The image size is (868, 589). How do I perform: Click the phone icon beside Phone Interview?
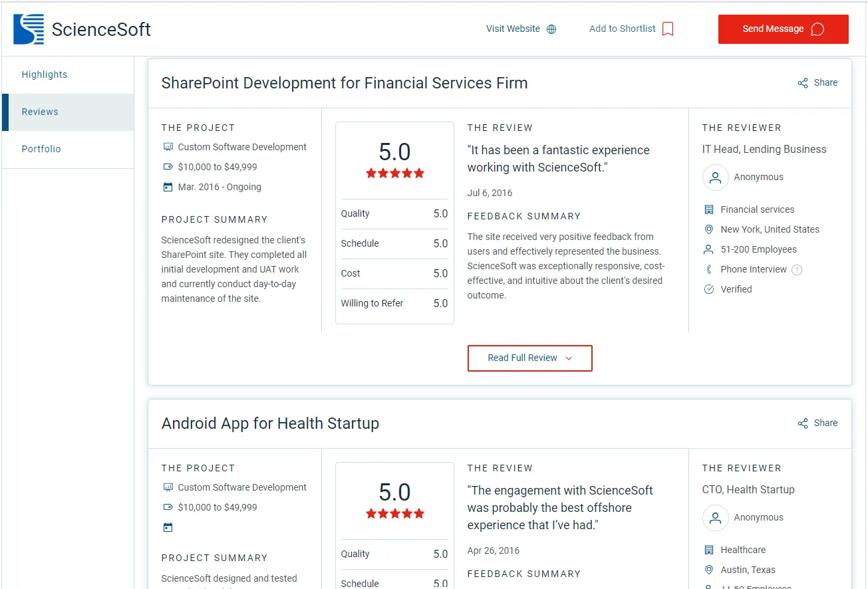pos(708,269)
